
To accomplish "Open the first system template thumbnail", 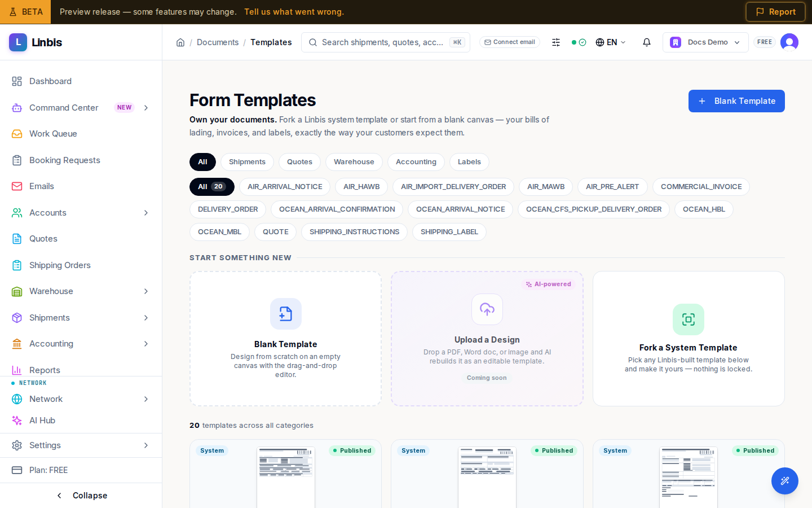I will 286,477.
